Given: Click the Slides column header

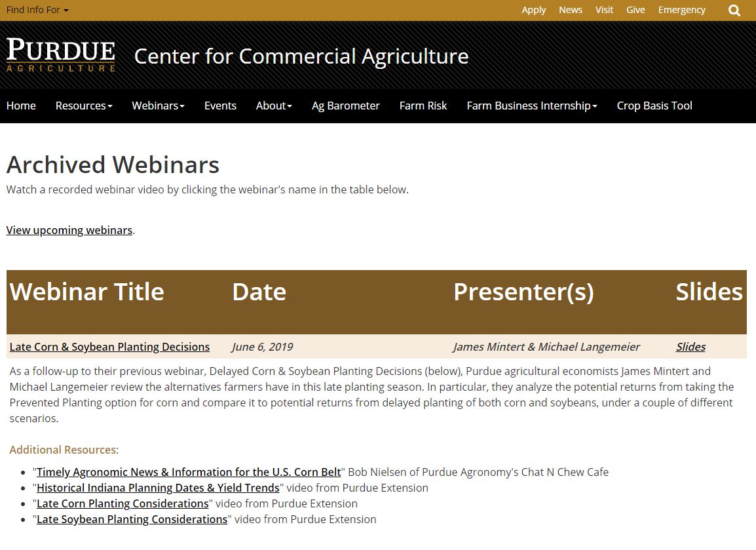Looking at the screenshot, I should coord(709,292).
